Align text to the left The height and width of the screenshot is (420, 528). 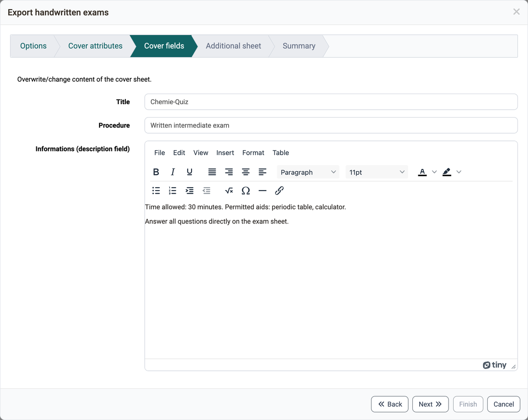[x=263, y=172]
